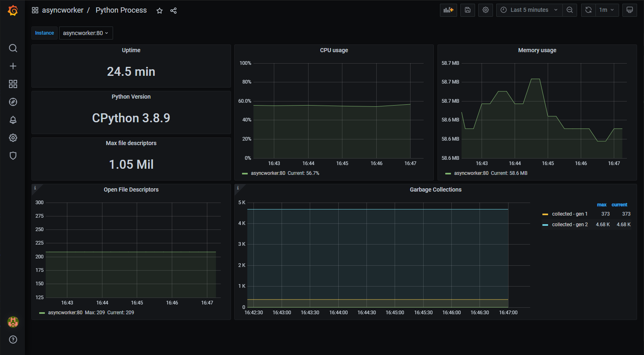Share the dashboard via share icon
644x355 pixels.
pyautogui.click(x=173, y=11)
